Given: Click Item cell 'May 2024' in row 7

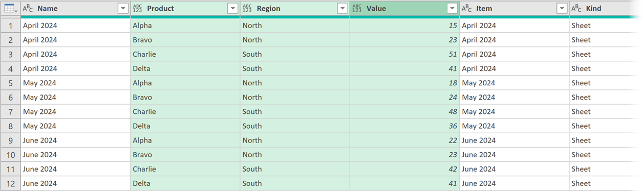Looking at the screenshot, I should point(514,111).
